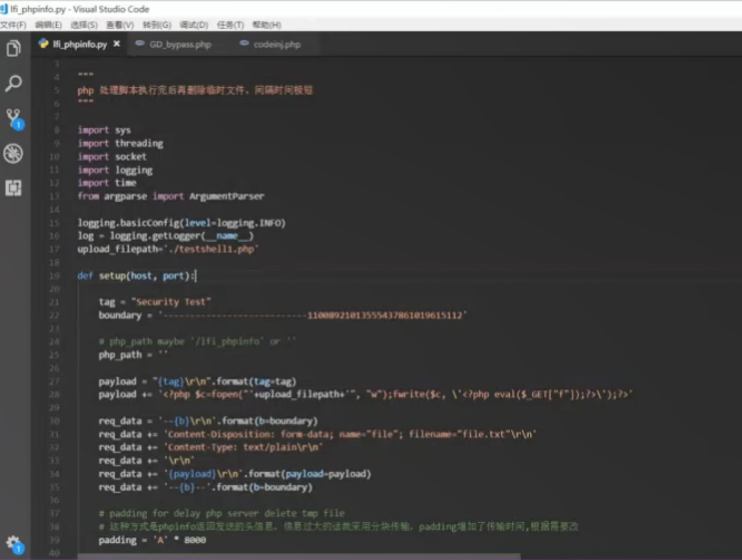The width and height of the screenshot is (742, 560).
Task: Open the 帮助(H) menu
Action: pyautogui.click(x=267, y=25)
